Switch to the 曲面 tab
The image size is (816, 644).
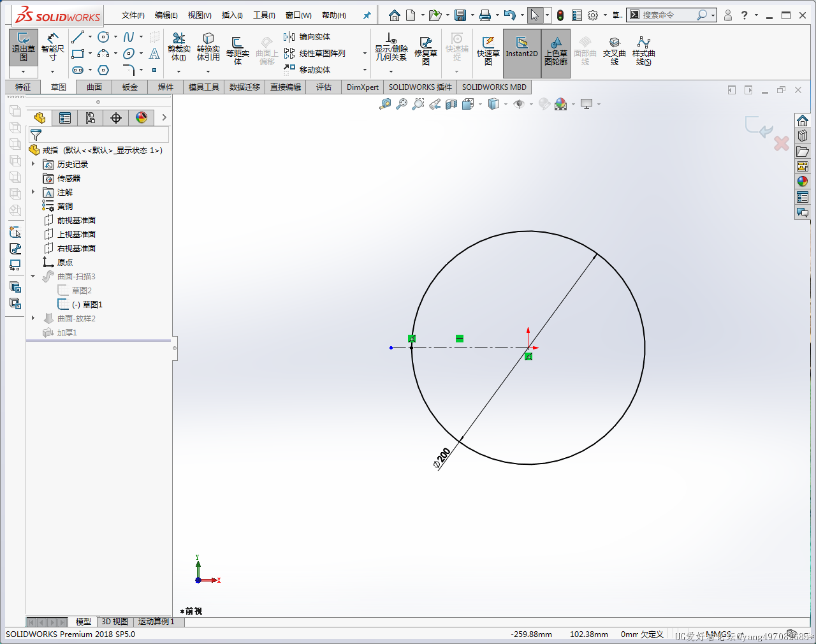(x=94, y=87)
